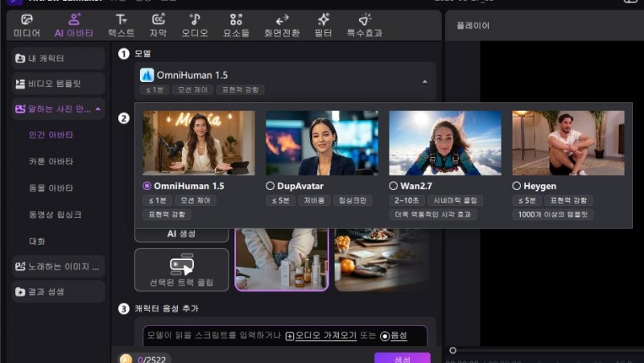
Task: Select 대화 category
Action: tap(37, 241)
